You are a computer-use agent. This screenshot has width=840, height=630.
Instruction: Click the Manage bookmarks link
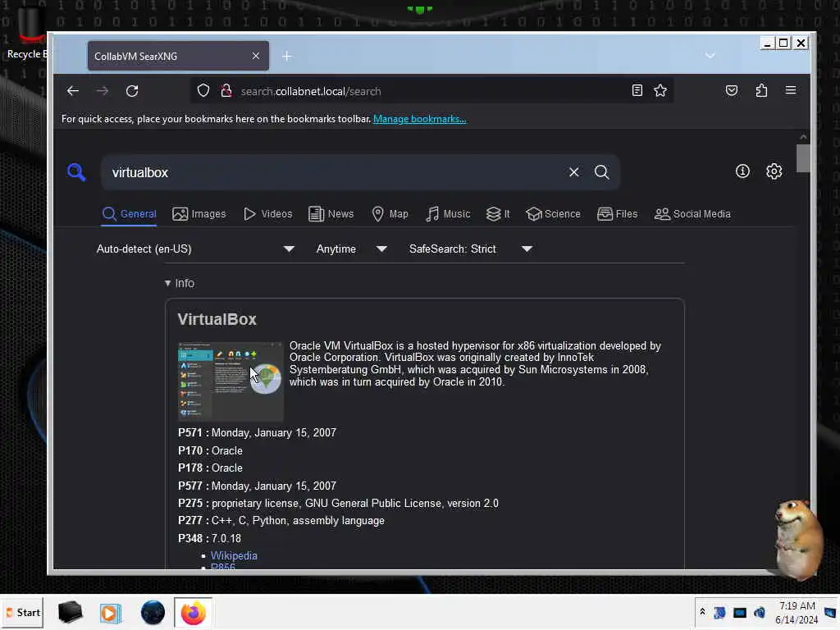419,119
